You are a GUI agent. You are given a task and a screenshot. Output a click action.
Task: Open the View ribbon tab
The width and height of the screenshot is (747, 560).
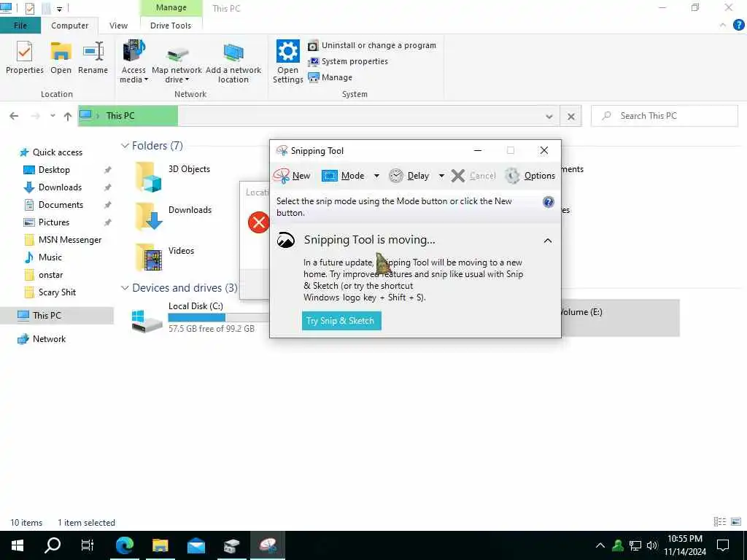coord(118,26)
